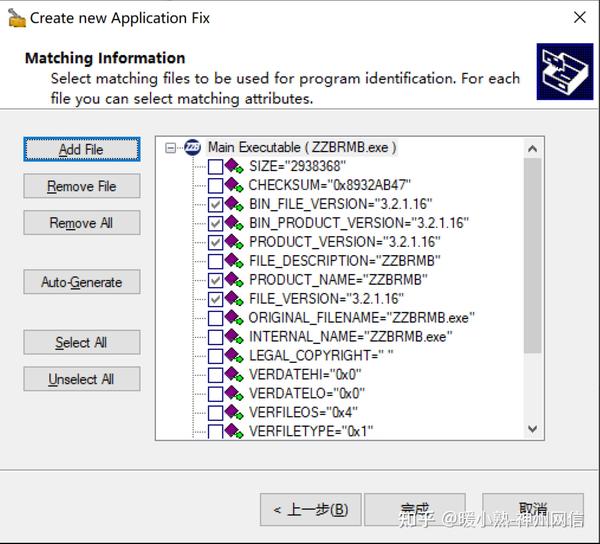Click the attribute icon beside SIZE entry
This screenshot has height=544, width=600.
(x=234, y=166)
